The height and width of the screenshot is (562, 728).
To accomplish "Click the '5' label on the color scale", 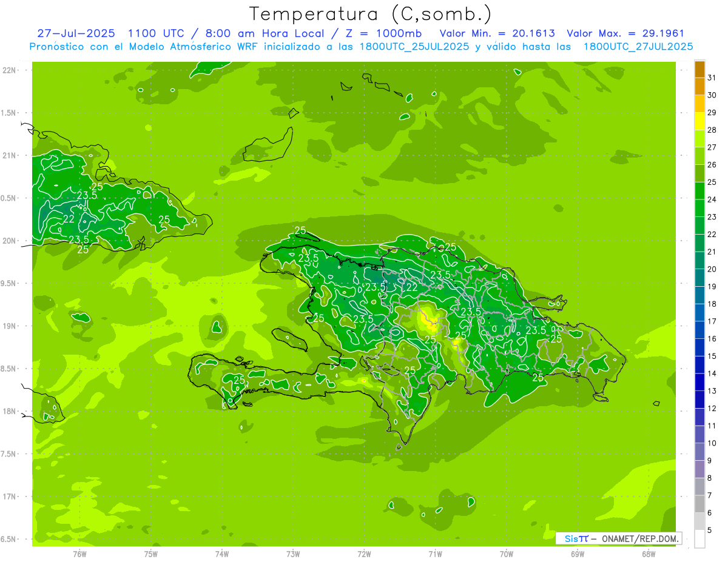I will 710,530.
